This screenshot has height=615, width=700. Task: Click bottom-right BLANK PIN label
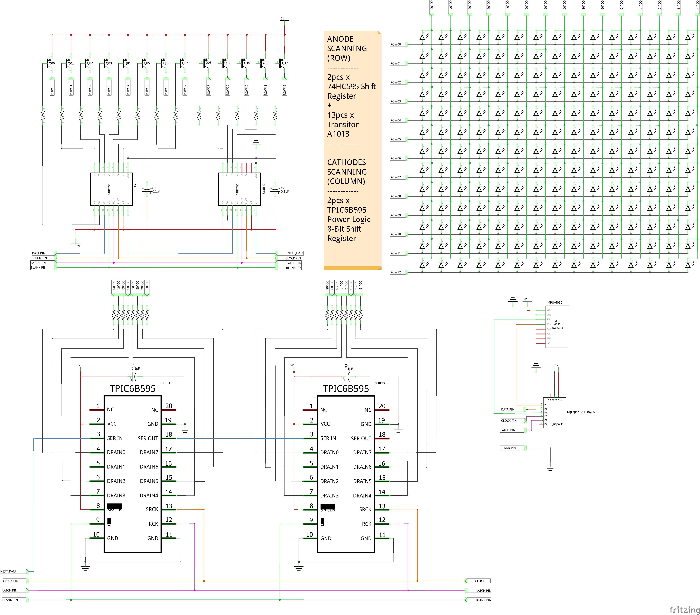click(x=478, y=600)
